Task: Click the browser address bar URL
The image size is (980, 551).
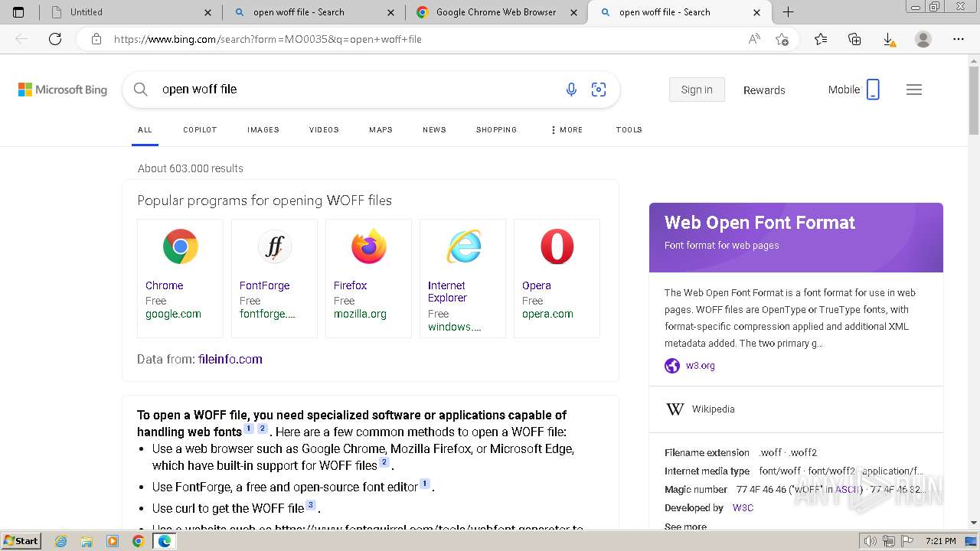Action: 267,39
